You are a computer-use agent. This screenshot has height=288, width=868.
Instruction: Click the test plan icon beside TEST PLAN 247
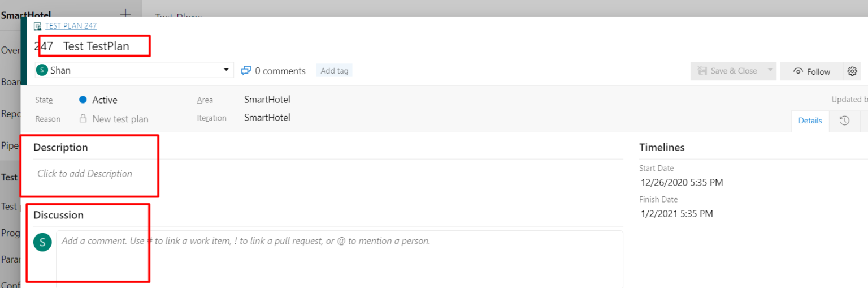coord(38,26)
